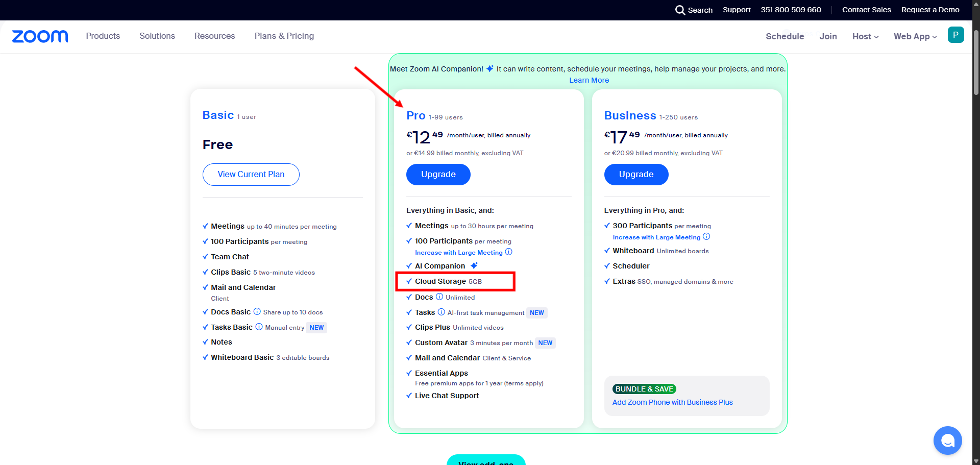980x465 pixels.
Task: Click Join in the header
Action: (828, 36)
